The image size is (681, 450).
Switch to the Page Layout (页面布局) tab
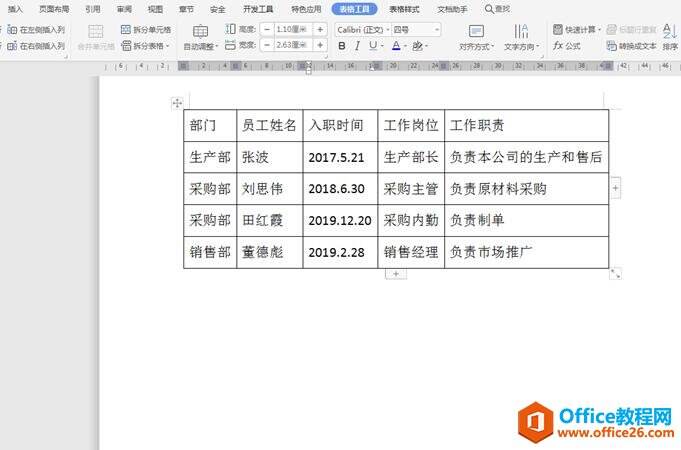point(54,9)
